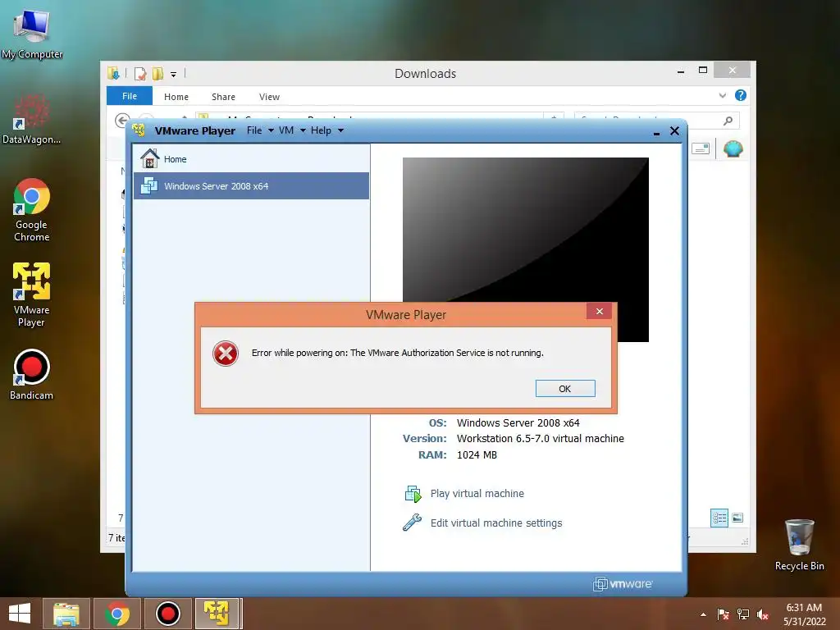Click the VMware logo at window bottom
Viewport: 840px width, 630px height.
(x=623, y=584)
